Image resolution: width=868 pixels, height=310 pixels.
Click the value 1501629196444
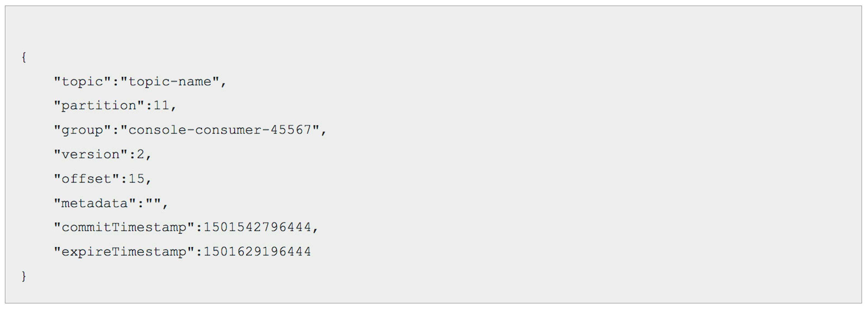coord(257,251)
